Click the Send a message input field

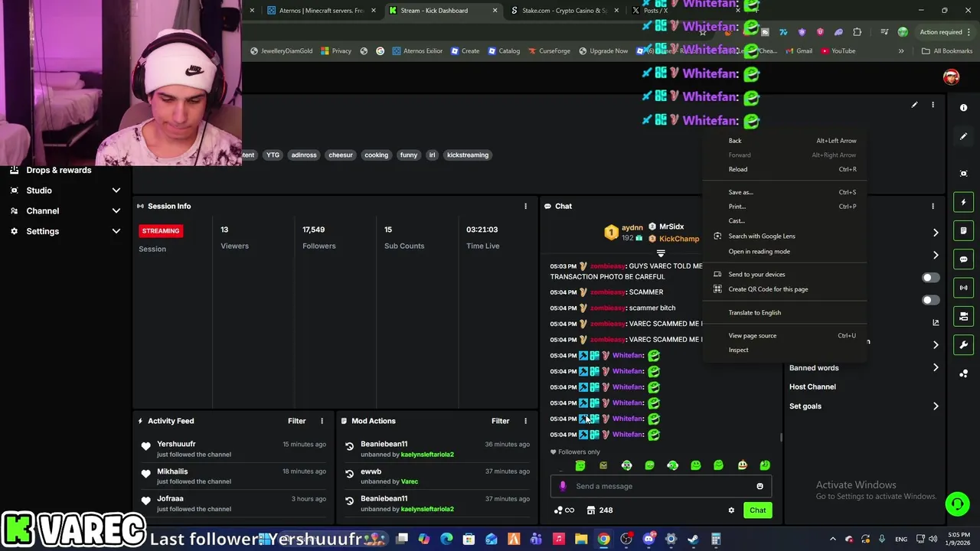click(x=661, y=486)
